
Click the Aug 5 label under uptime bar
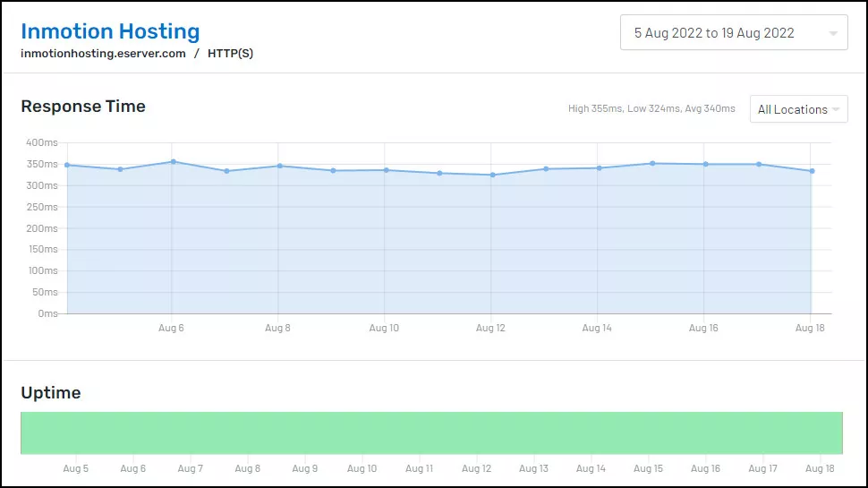[x=75, y=468]
